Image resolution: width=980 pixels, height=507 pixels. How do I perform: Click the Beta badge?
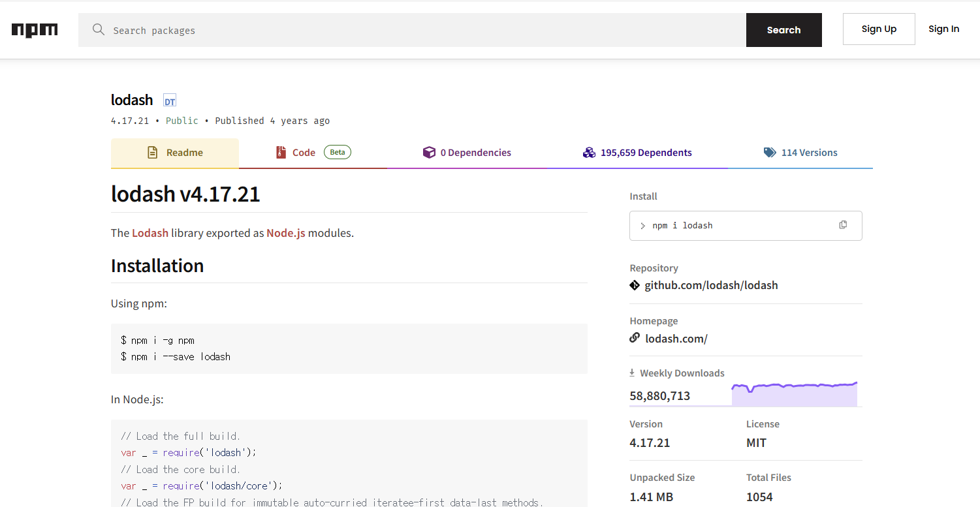tap(338, 152)
